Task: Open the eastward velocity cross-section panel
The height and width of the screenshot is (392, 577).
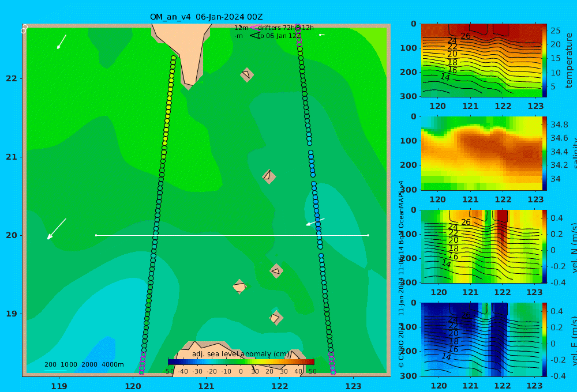Action: point(481,340)
